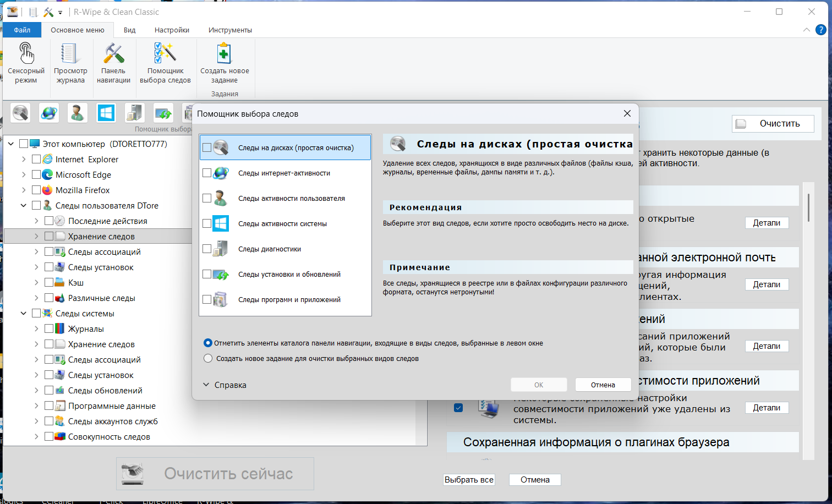Enable 'Следы диагностики' checkbox in the list

207,249
